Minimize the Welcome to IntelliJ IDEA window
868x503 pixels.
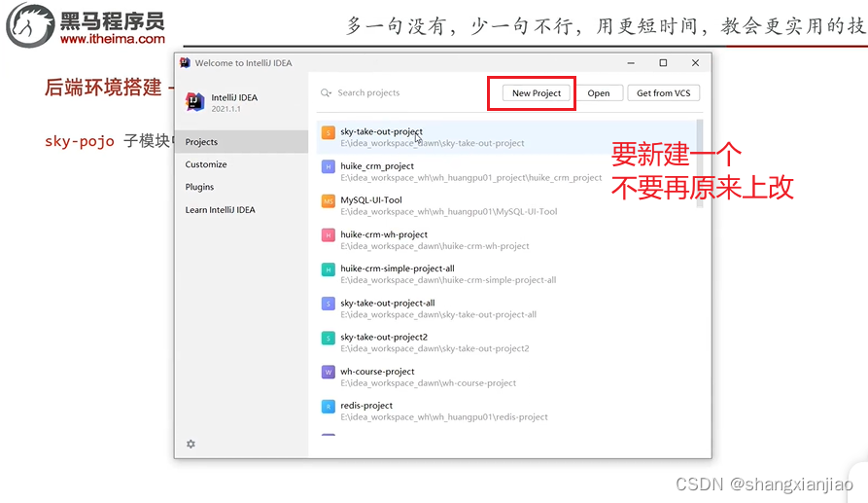(631, 63)
